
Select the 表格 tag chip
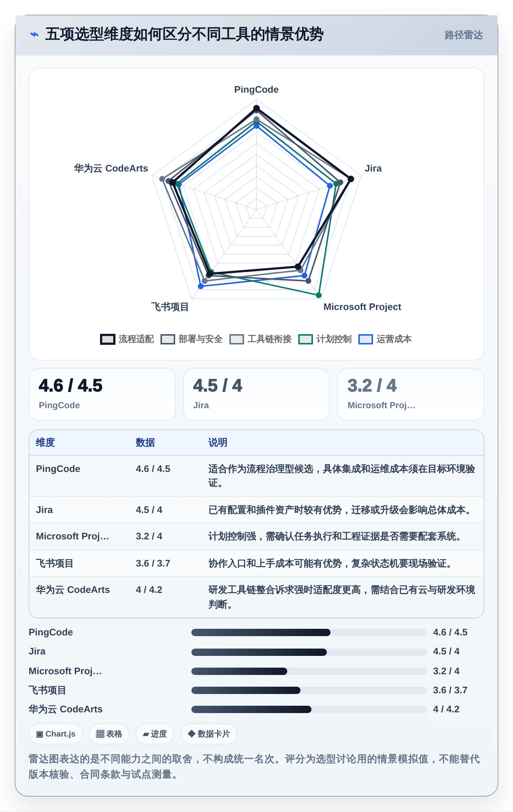pyautogui.click(x=109, y=734)
